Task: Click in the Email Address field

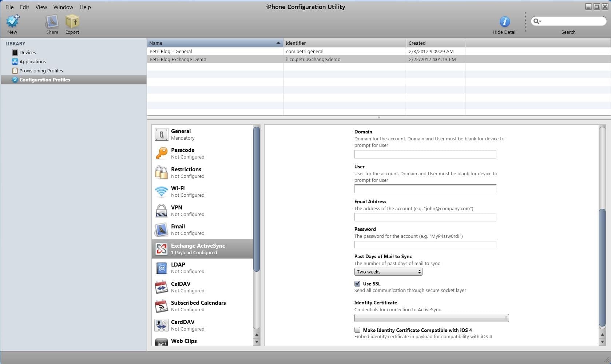Action: [425, 217]
